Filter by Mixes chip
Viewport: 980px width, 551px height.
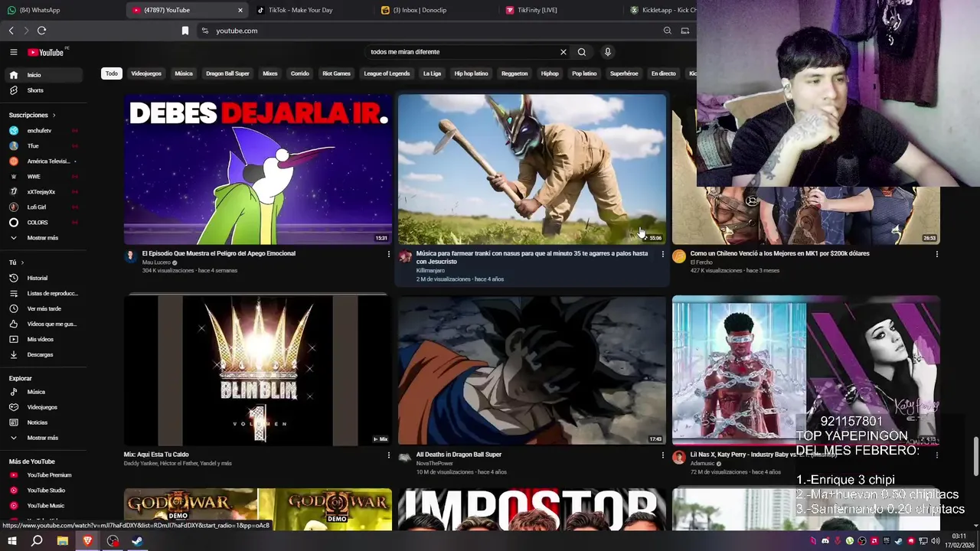coord(270,73)
